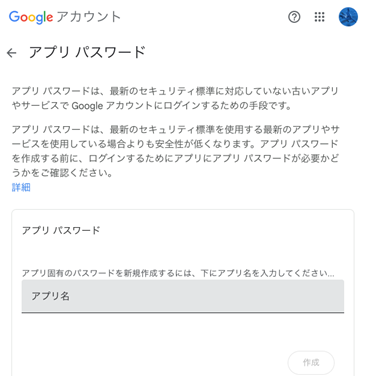Click the colorful Google logo

tap(31, 17)
